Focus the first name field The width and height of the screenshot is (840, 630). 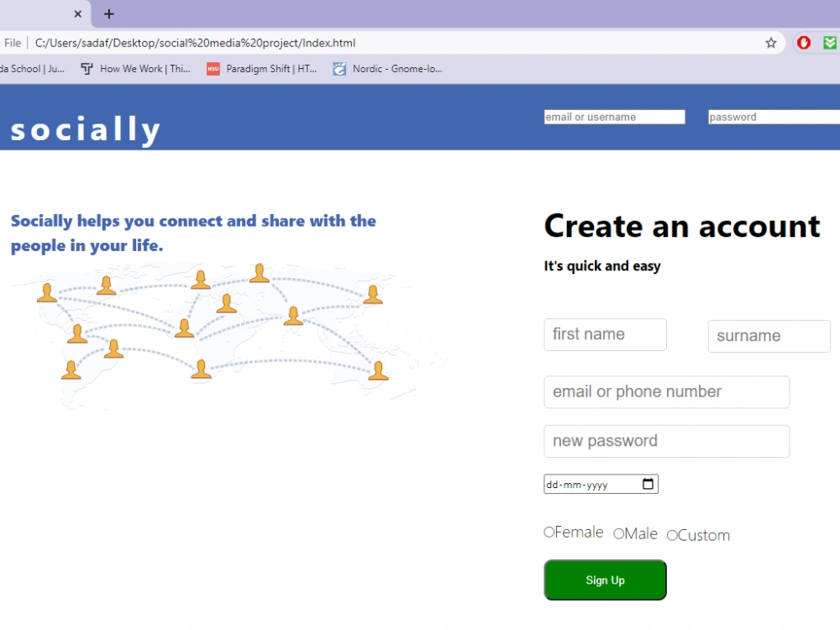point(605,335)
